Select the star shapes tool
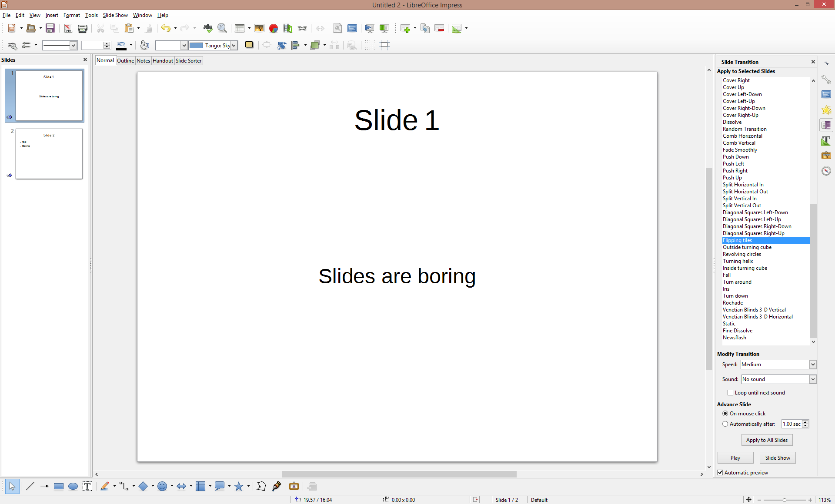835x504 pixels. click(x=240, y=486)
